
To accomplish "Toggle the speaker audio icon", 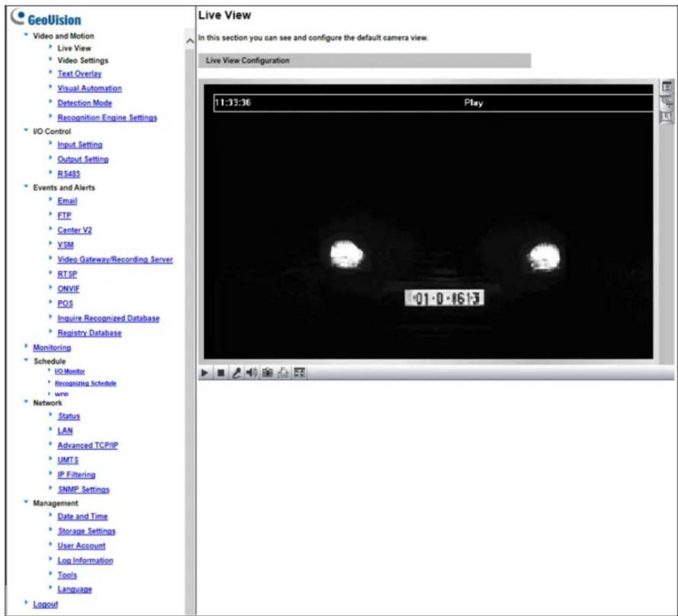I will pos(251,373).
